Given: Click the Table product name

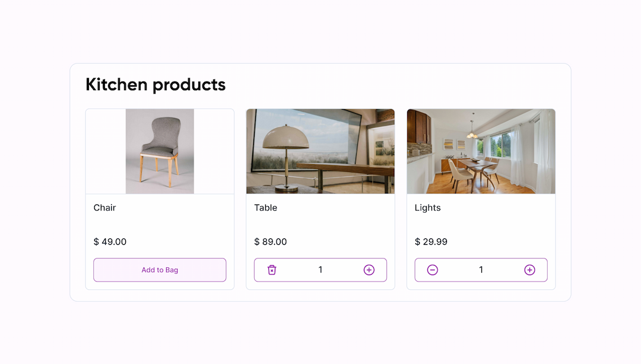Looking at the screenshot, I should (x=266, y=207).
